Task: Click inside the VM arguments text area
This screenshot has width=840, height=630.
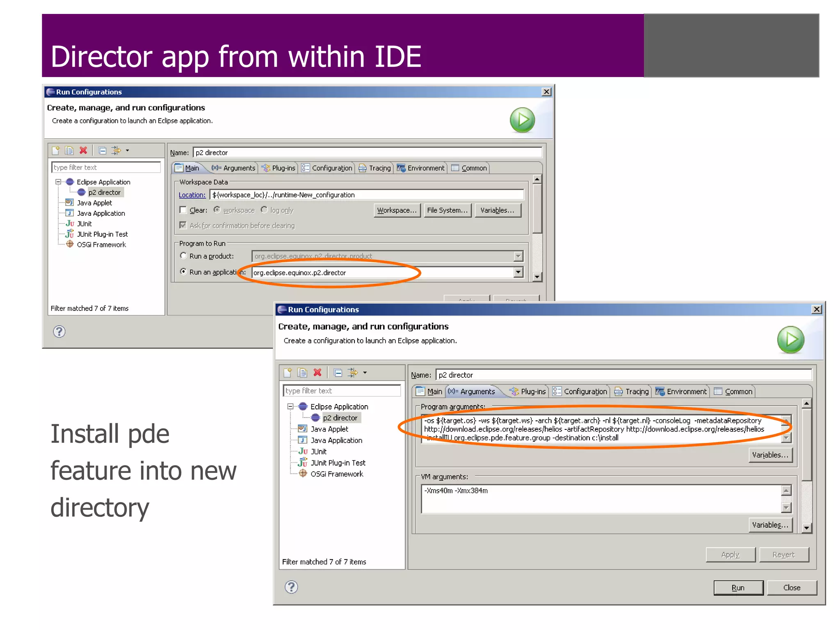Action: point(601,499)
